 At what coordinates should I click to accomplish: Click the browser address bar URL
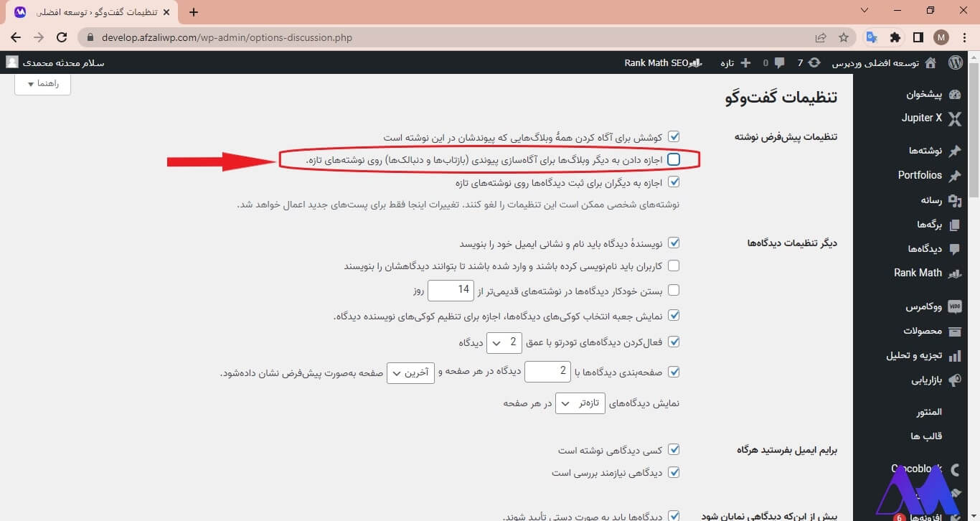226,37
